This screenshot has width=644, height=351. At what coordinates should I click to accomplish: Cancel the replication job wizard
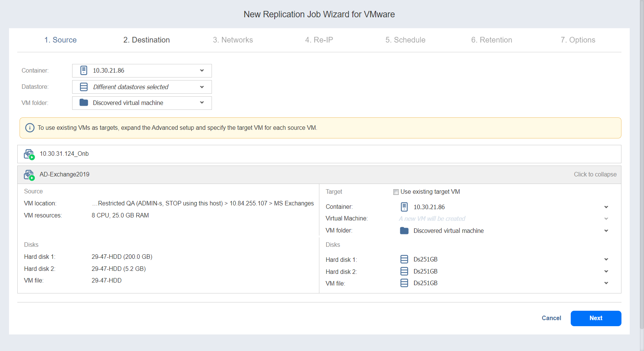[551, 318]
